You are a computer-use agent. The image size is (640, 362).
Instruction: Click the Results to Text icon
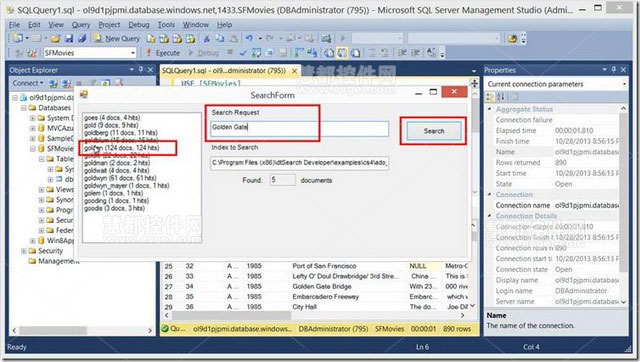329,53
